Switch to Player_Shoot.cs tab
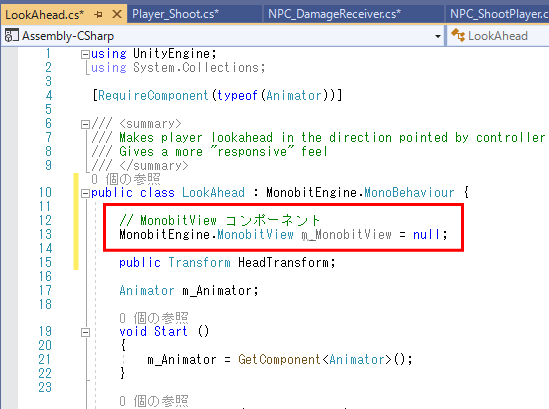The width and height of the screenshot is (549, 409). [x=175, y=14]
